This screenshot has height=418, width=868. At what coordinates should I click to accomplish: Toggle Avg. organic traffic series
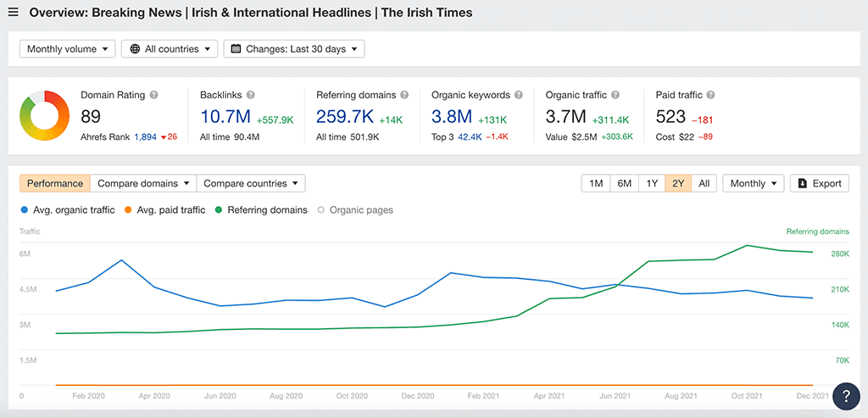click(x=68, y=209)
